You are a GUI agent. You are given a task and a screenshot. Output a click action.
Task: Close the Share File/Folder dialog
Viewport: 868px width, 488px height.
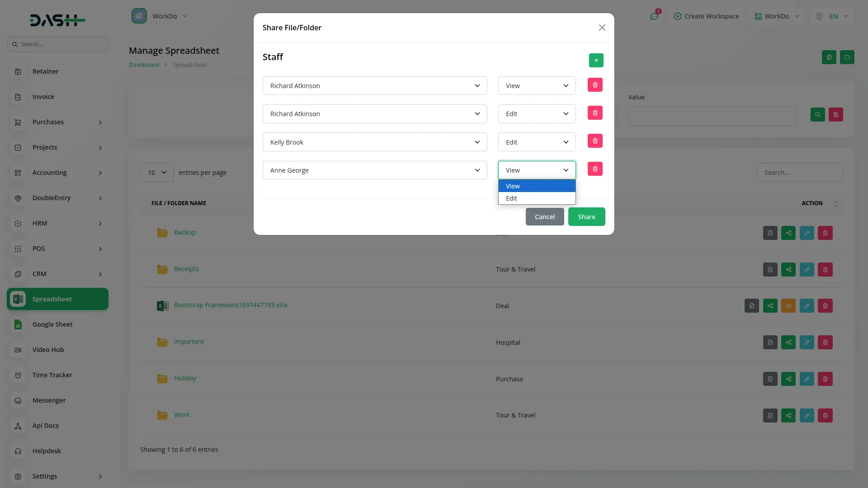tap(602, 28)
